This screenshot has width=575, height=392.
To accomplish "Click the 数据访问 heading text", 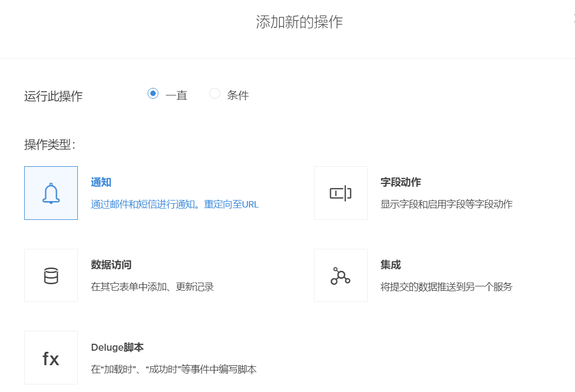I will 111,265.
